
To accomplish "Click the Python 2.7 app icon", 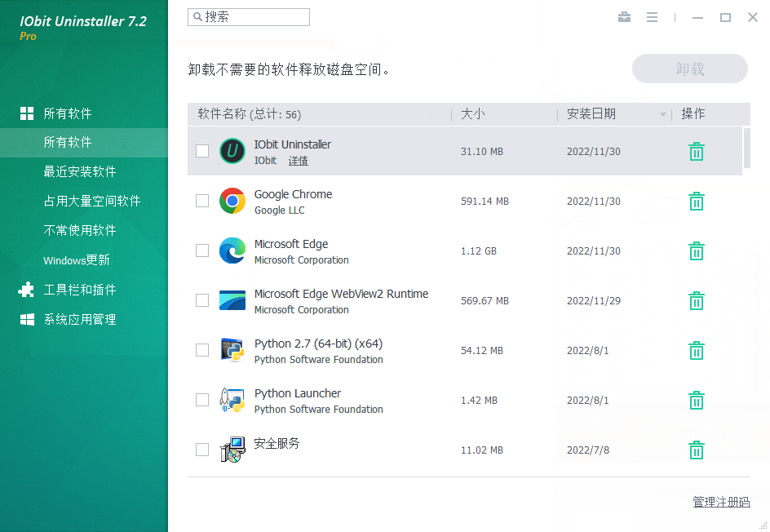I will click(232, 351).
